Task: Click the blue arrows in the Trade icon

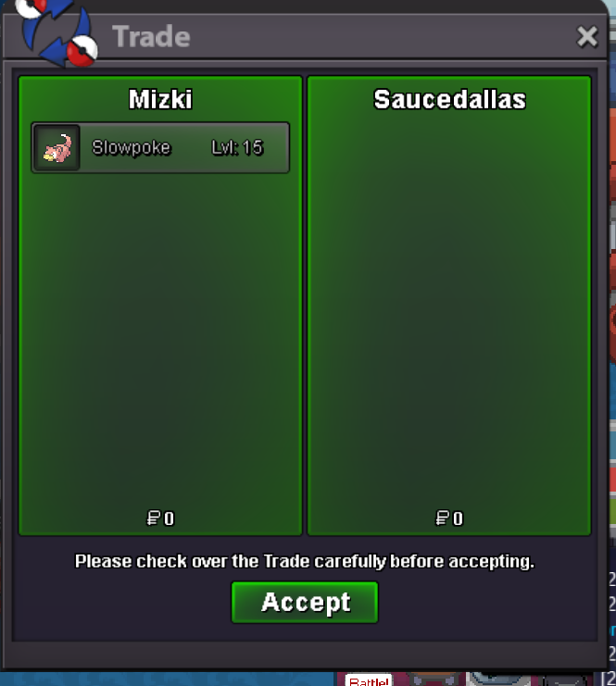Action: pyautogui.click(x=56, y=31)
